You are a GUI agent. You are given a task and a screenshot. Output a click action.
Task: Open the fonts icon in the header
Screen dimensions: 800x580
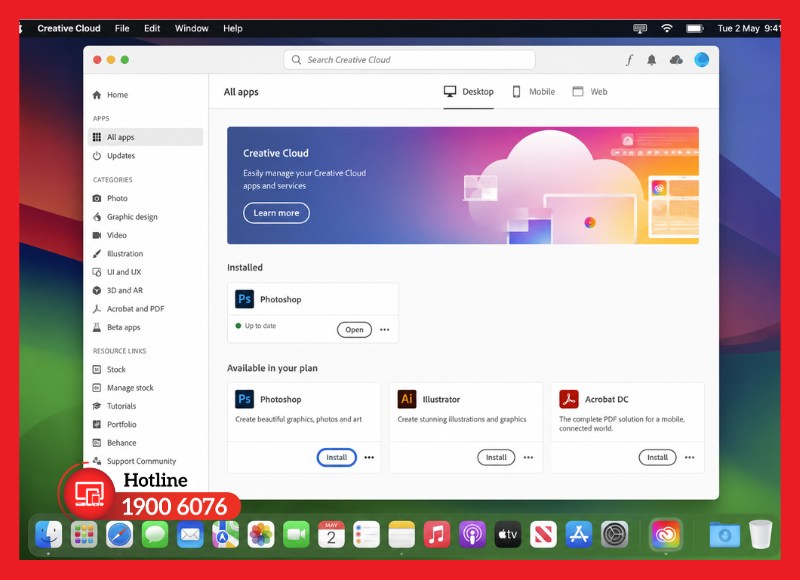629,60
